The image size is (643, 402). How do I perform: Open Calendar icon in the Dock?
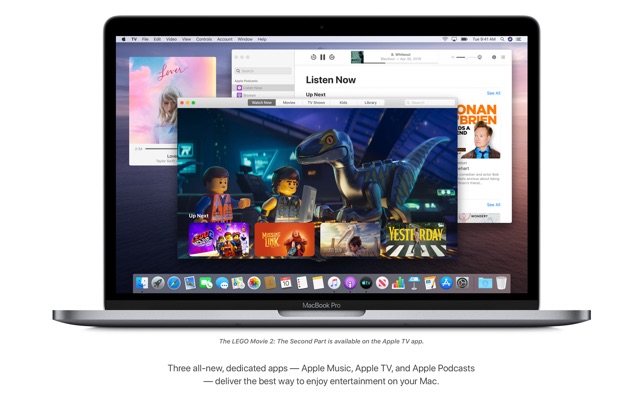(x=286, y=283)
